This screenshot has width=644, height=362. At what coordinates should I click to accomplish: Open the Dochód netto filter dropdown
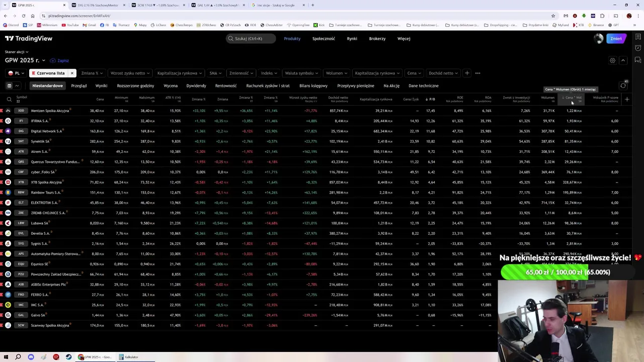pos(443,73)
